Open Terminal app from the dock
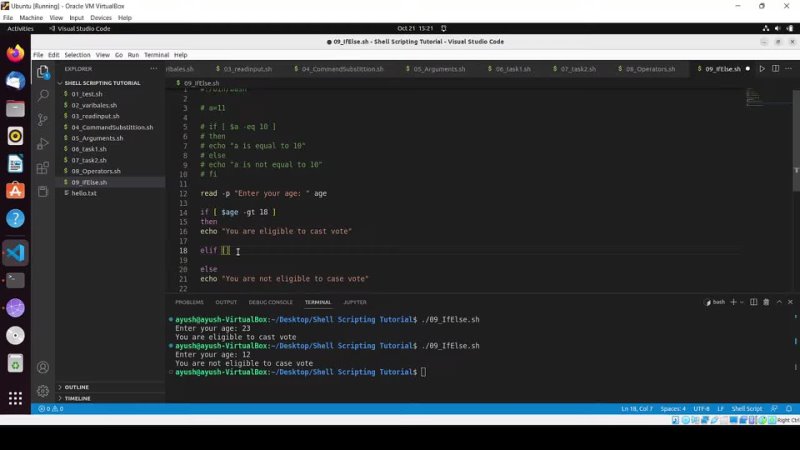The width and height of the screenshot is (800, 450). pyautogui.click(x=15, y=280)
